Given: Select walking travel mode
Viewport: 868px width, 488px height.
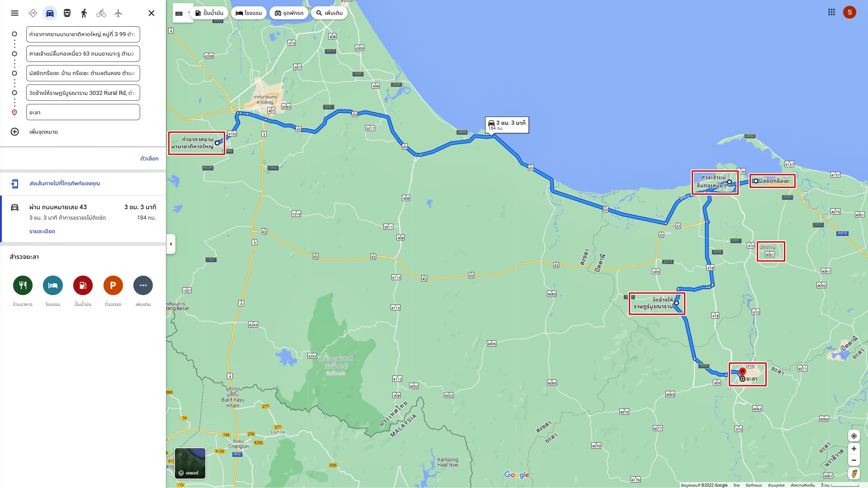Looking at the screenshot, I should click(x=84, y=13).
